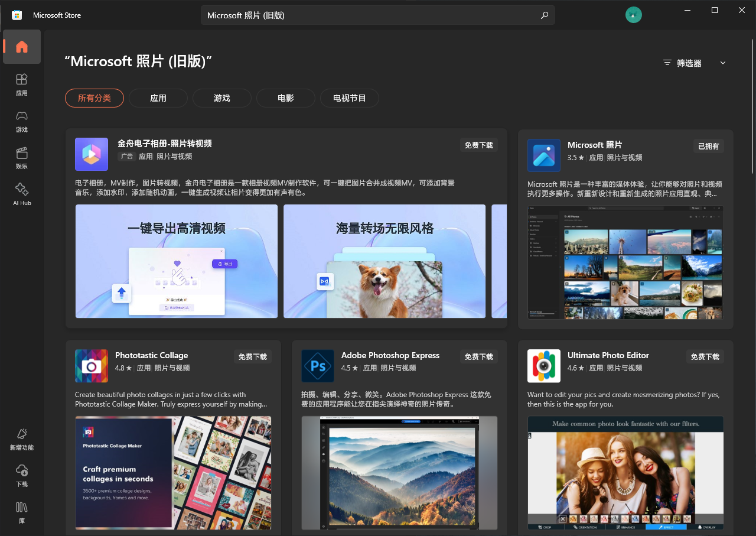
Task: Click the search magnifier icon
Action: click(544, 15)
